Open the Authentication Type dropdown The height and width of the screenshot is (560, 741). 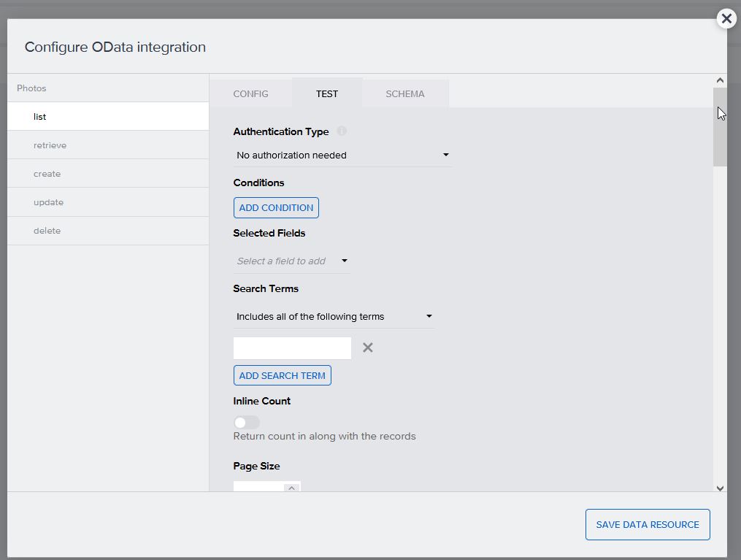pos(342,155)
